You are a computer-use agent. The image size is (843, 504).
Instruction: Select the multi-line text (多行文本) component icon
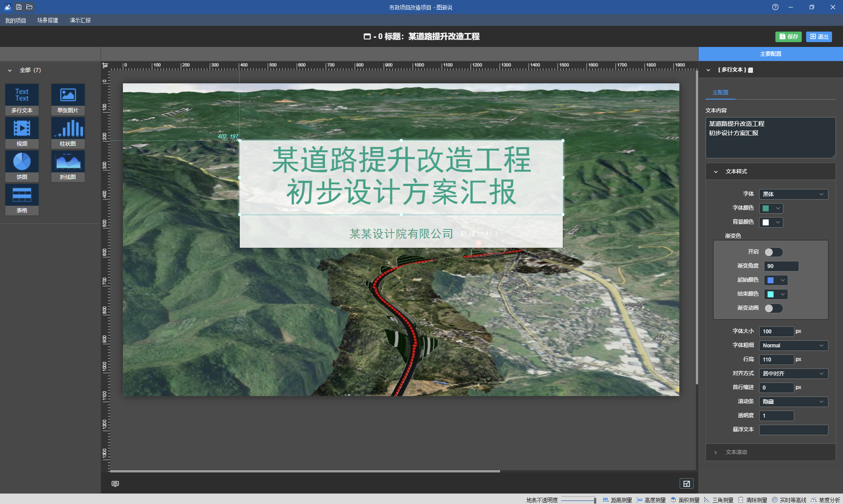(22, 95)
